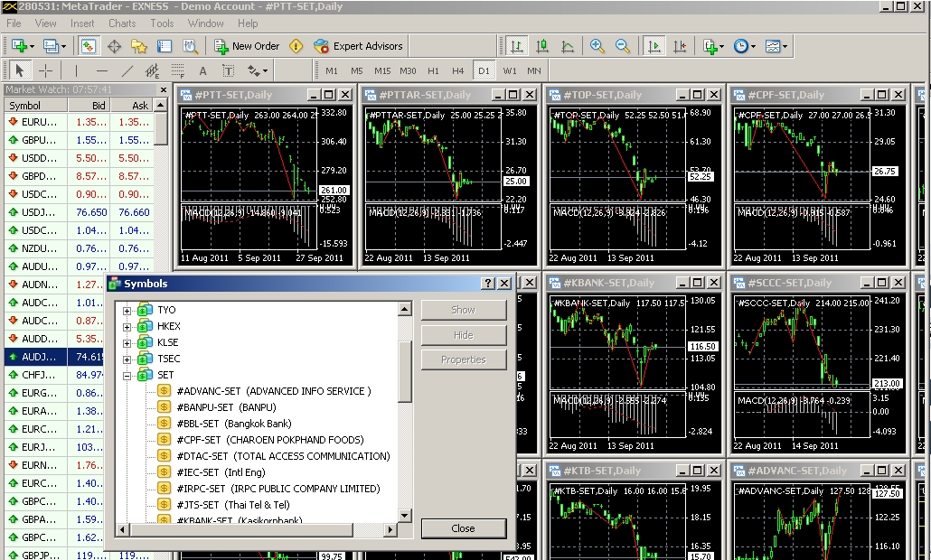Open the Profiles toolbar icon
This screenshot has width=931, height=560.
(51, 46)
